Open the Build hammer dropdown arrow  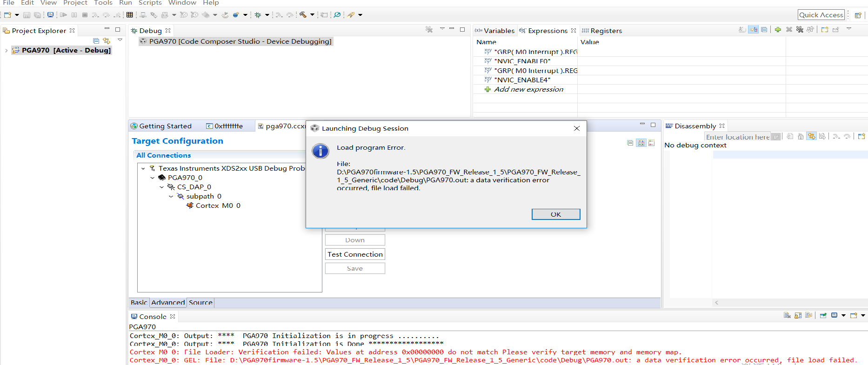coord(312,15)
